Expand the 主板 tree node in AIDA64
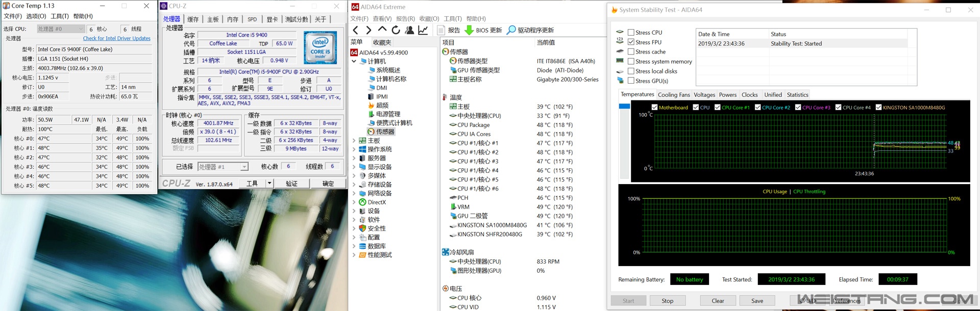The width and height of the screenshot is (980, 311). click(354, 141)
